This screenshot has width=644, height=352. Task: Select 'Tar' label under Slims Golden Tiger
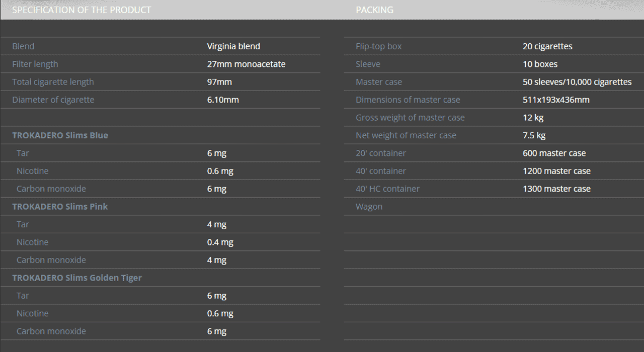tap(23, 296)
